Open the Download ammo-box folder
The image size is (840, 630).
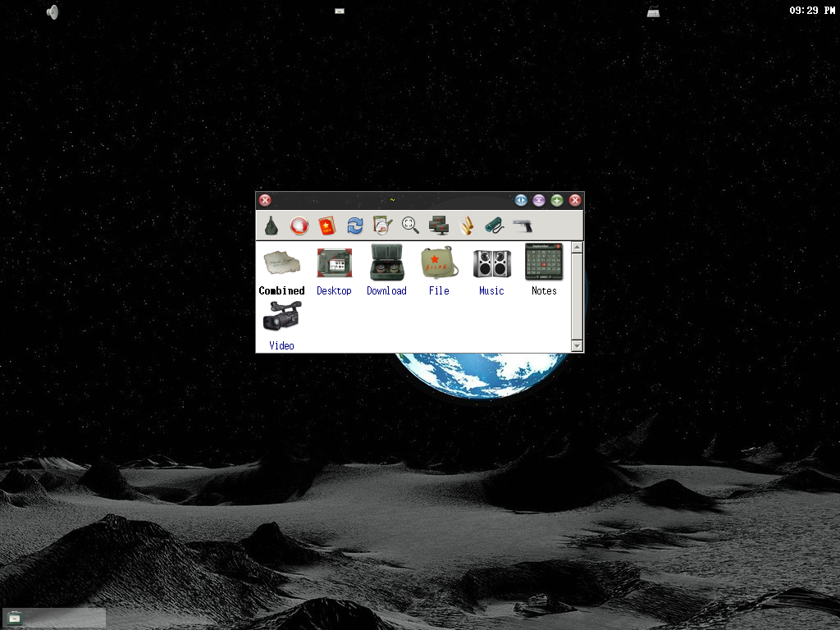(x=387, y=271)
